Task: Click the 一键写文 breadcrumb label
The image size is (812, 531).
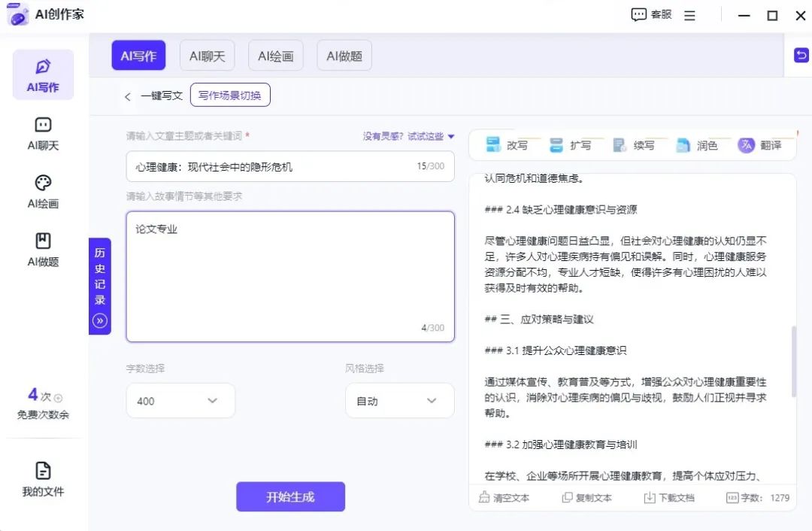Action: click(x=162, y=96)
